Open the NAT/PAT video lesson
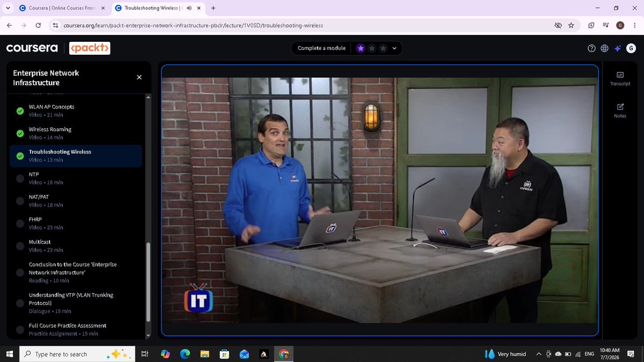644x362 pixels. [76, 201]
